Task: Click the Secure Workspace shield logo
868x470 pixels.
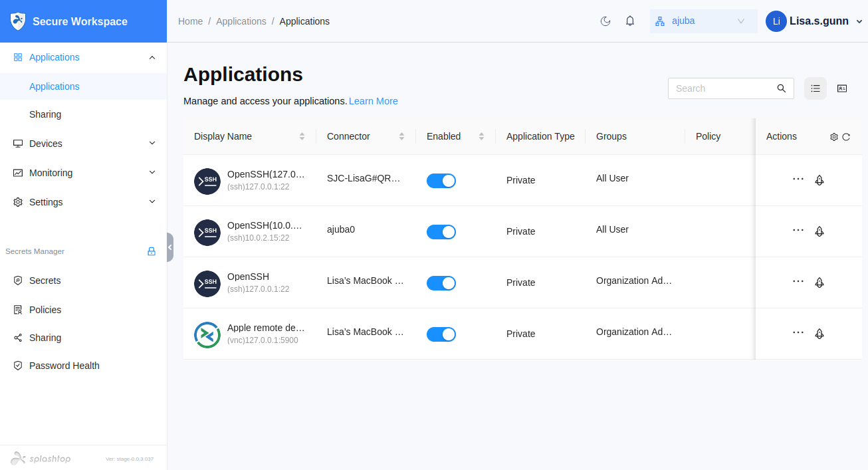Action: tap(18, 21)
